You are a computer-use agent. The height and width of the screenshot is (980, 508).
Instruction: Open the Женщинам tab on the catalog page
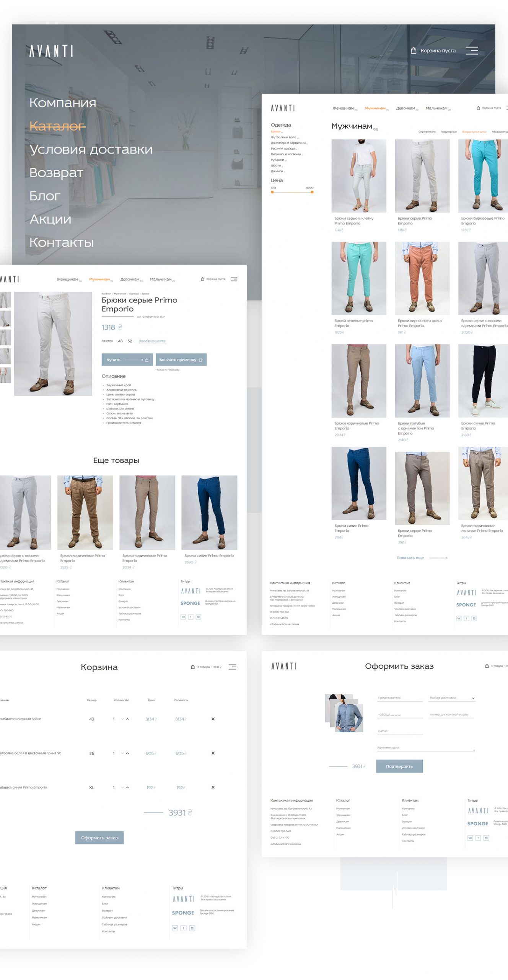pos(343,108)
